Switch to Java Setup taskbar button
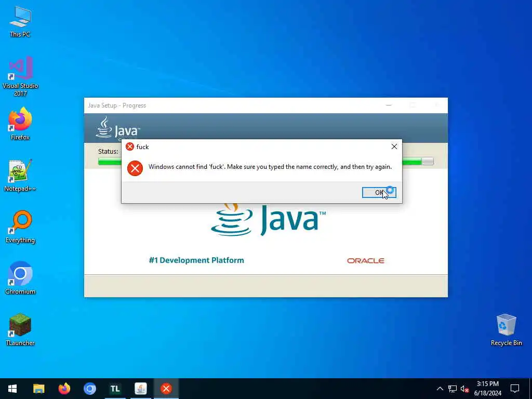 pyautogui.click(x=140, y=389)
